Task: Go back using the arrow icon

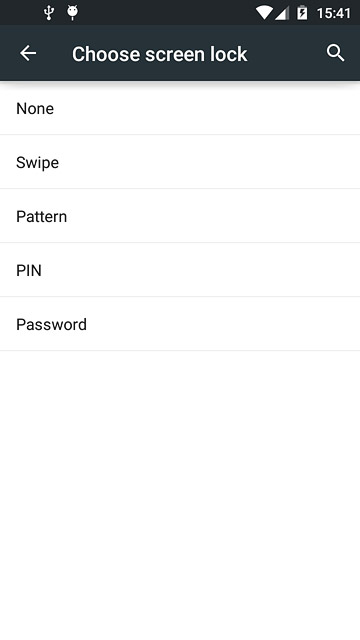Action: [x=28, y=53]
